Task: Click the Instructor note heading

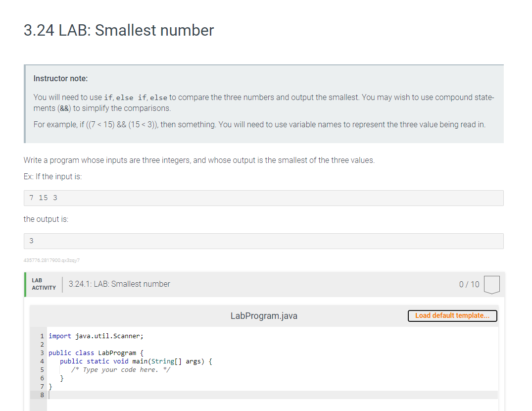Action: [x=60, y=78]
